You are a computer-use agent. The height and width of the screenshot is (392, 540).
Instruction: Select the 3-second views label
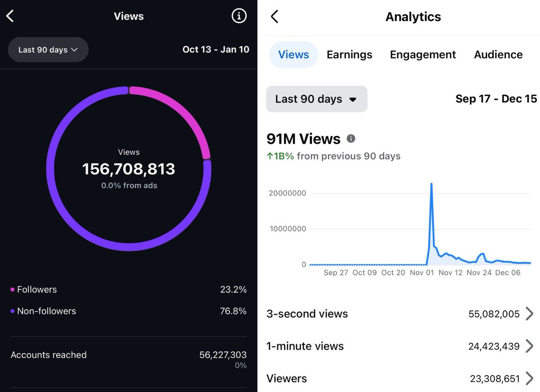pyautogui.click(x=307, y=314)
